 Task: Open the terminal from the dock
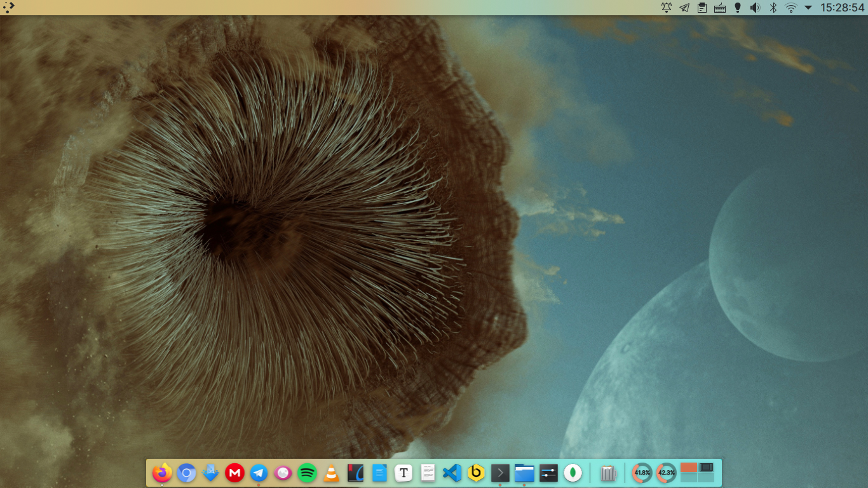[x=500, y=473]
